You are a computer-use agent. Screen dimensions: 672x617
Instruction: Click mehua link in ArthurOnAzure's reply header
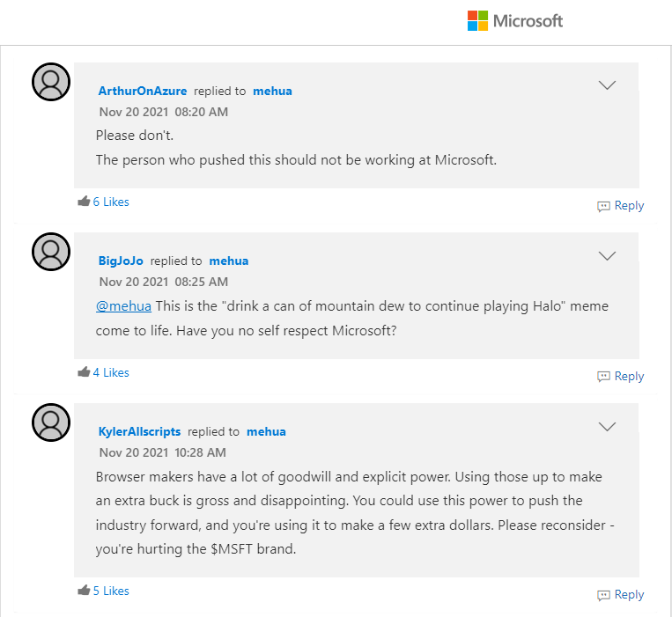coord(272,91)
